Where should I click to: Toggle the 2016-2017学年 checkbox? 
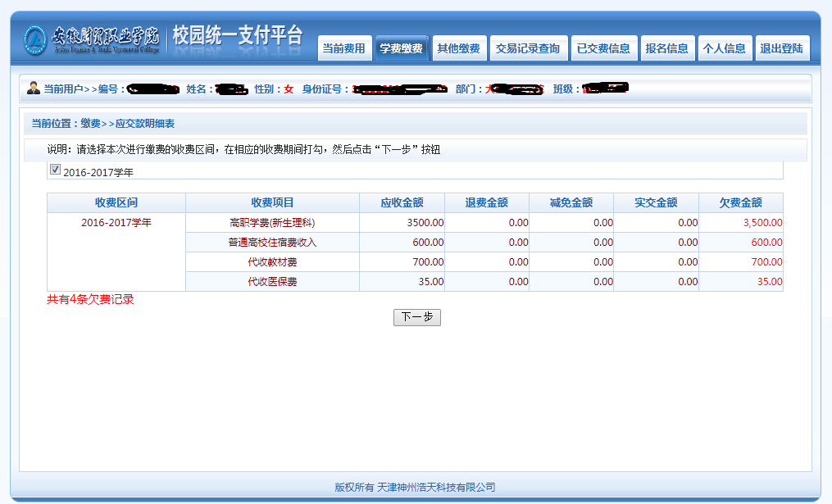[55, 170]
